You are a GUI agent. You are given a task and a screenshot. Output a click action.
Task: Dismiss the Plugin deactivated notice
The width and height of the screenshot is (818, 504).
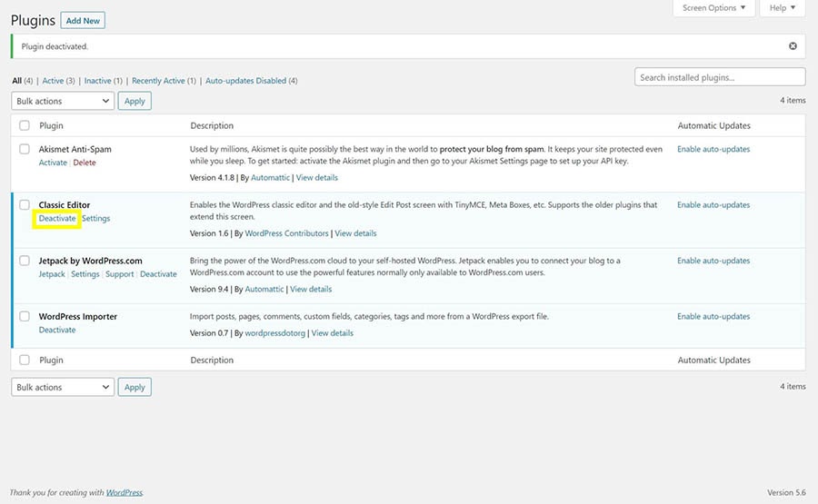tap(793, 46)
